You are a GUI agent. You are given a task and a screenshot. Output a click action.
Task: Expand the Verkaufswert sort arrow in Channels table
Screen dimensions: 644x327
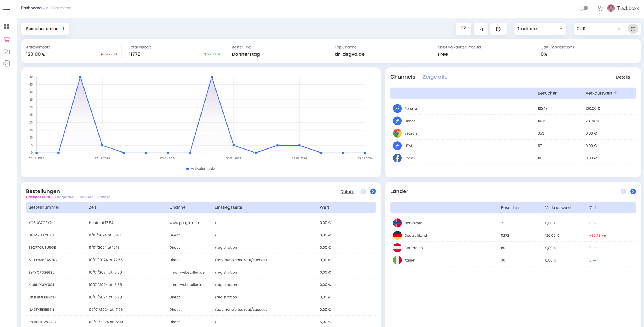click(616, 93)
